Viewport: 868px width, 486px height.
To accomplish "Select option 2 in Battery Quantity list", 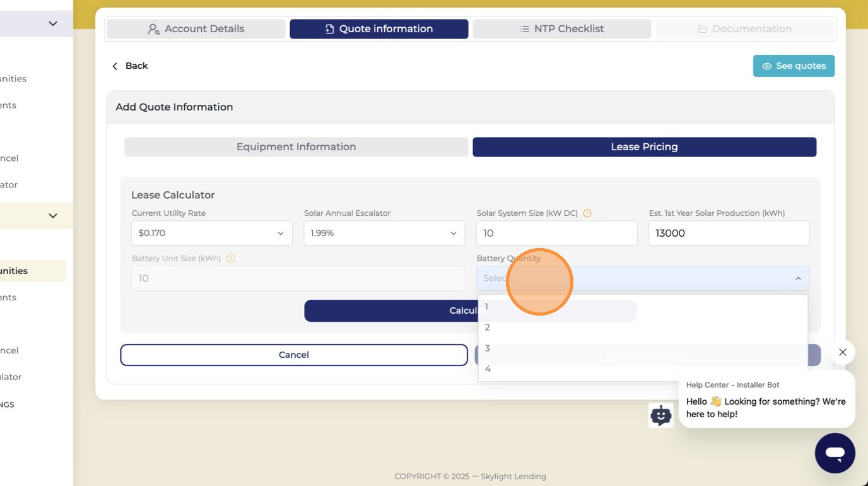I will click(643, 328).
